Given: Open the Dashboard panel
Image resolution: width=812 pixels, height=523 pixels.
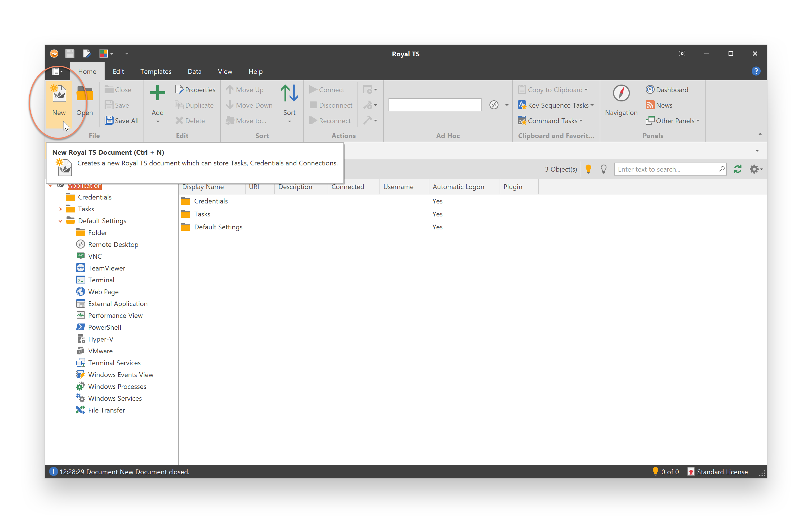Looking at the screenshot, I should tap(667, 90).
